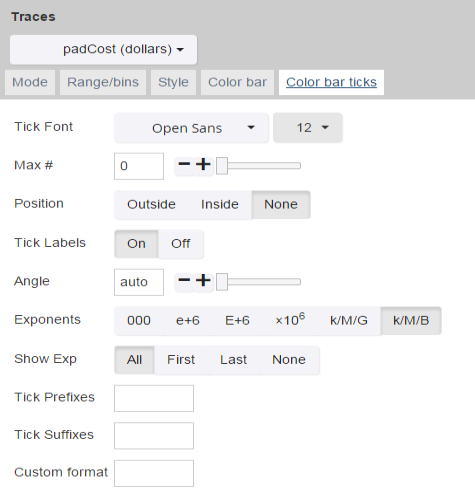Increase Angle with the plus button
Viewport: 475px width, 500px height.
(203, 282)
